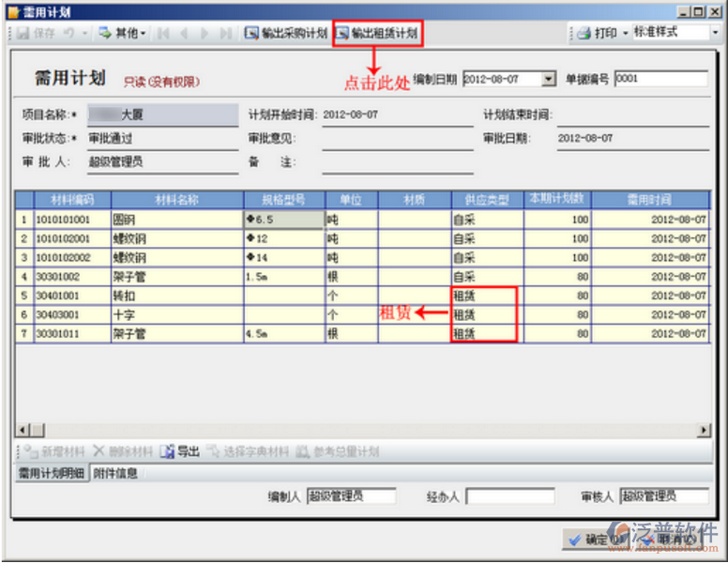Click the 打印 printer icon
The image size is (728, 563).
pyautogui.click(x=584, y=33)
